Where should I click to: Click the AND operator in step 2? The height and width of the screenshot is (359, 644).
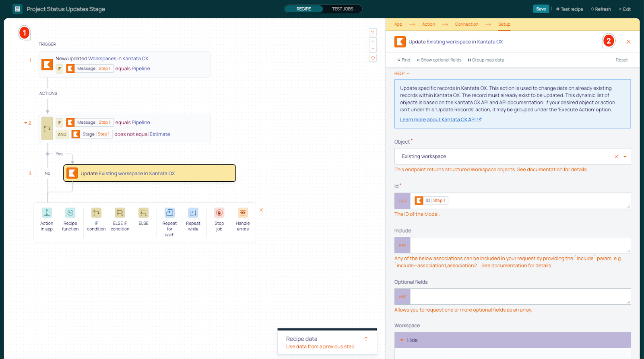tap(62, 135)
